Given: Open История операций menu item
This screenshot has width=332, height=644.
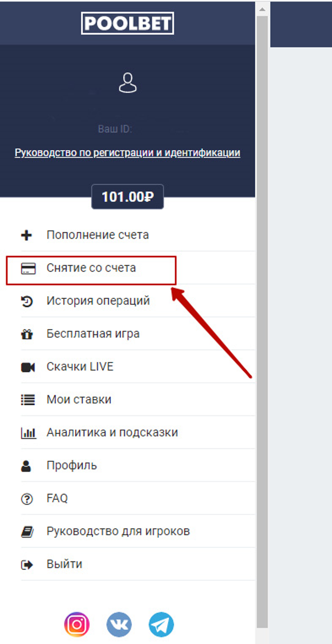Looking at the screenshot, I should [x=98, y=301].
